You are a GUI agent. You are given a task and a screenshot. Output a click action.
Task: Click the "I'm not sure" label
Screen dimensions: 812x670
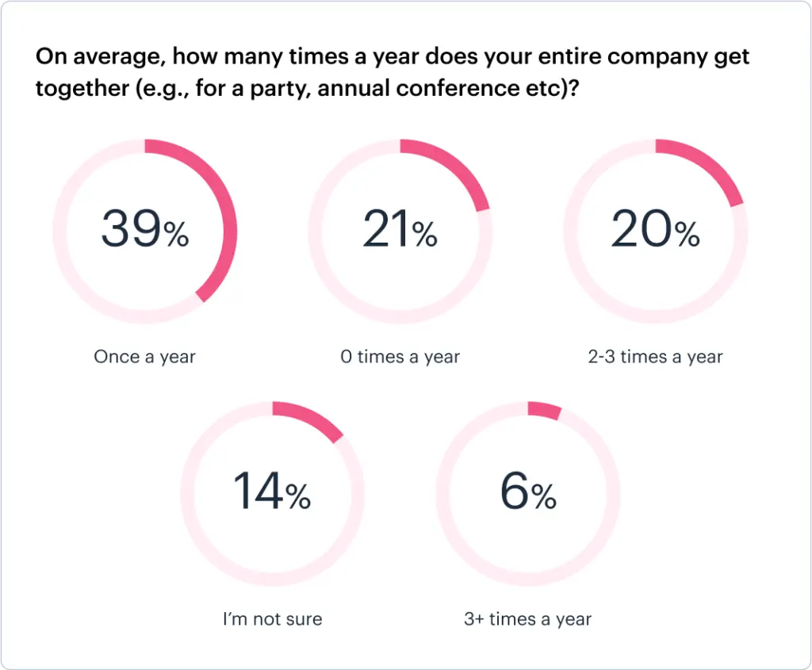click(272, 619)
